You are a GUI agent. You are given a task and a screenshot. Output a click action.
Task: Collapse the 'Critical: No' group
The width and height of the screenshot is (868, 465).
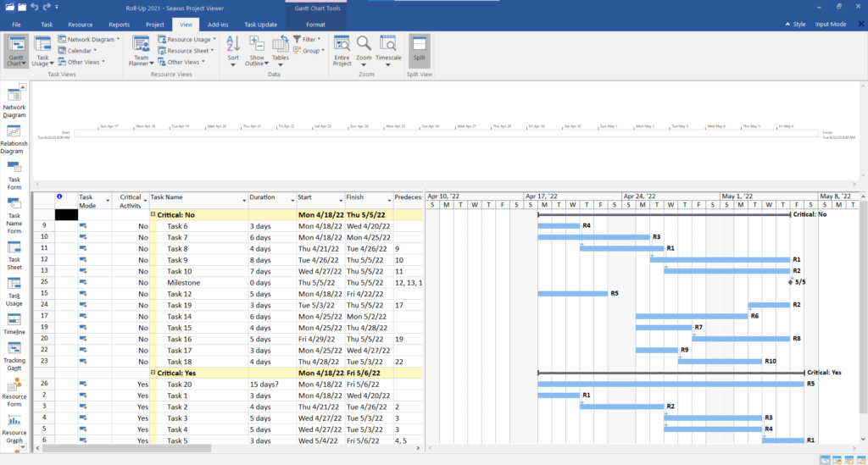tap(153, 214)
